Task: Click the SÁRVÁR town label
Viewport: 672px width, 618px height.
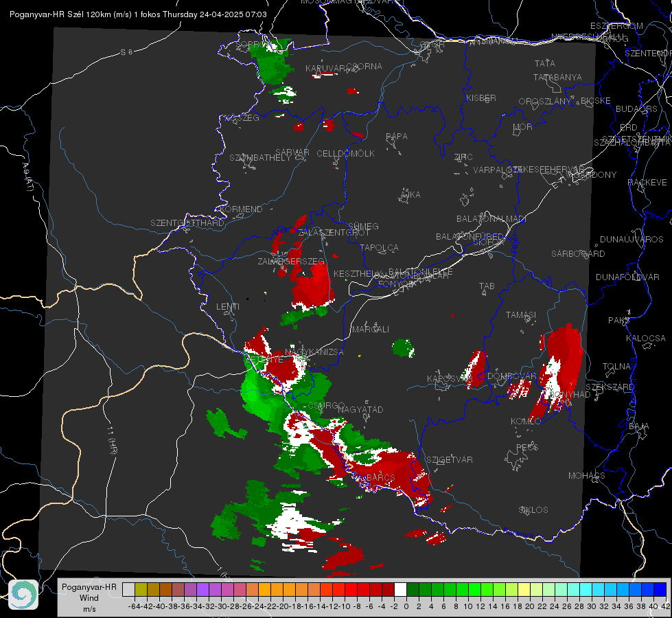Action: (x=292, y=152)
